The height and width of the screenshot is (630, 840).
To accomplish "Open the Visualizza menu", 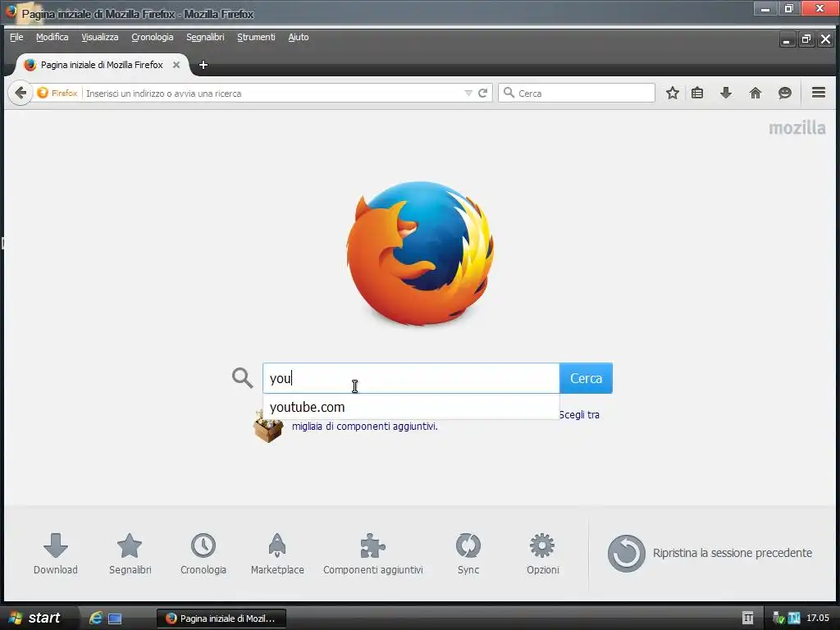I will click(99, 37).
